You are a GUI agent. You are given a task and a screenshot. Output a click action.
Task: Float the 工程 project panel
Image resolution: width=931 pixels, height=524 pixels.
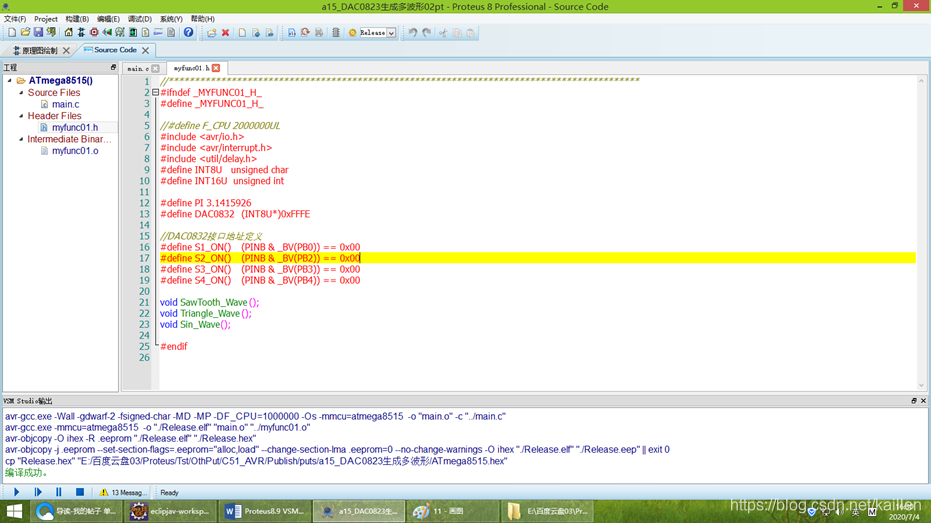pyautogui.click(x=113, y=68)
